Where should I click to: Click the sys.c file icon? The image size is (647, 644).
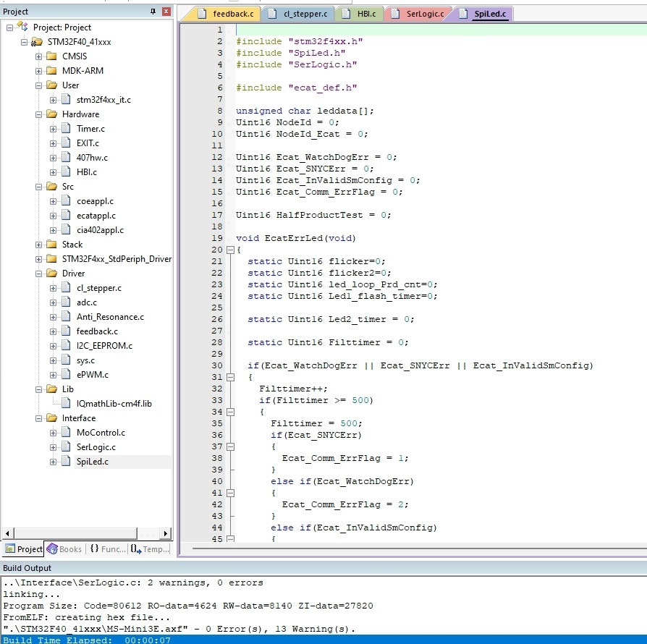66,360
